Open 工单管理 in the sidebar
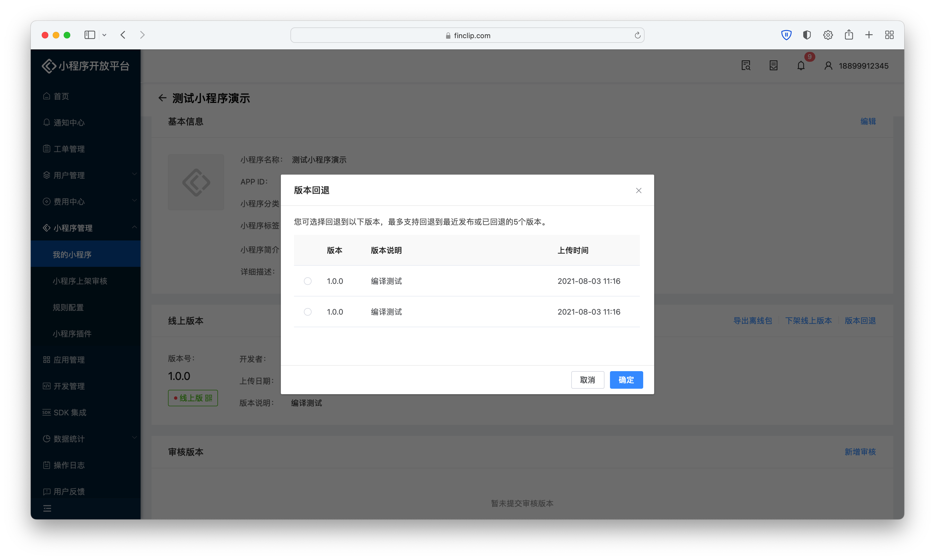This screenshot has width=935, height=560. [x=86, y=149]
